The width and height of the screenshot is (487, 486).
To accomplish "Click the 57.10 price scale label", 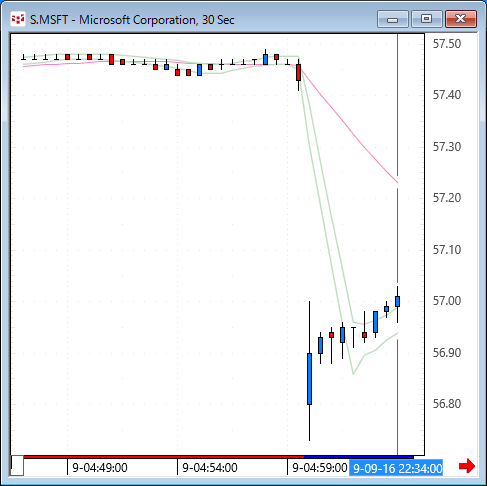I will (x=447, y=250).
